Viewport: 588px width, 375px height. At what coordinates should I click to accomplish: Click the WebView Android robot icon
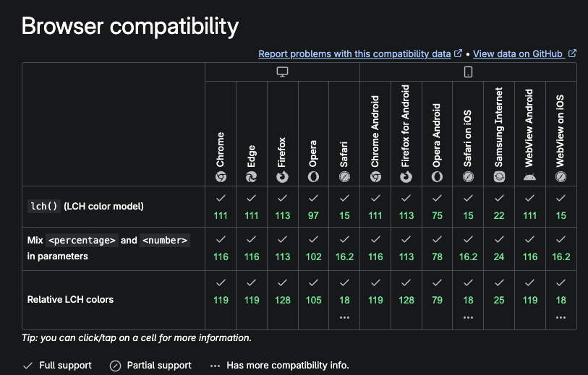[x=530, y=177]
